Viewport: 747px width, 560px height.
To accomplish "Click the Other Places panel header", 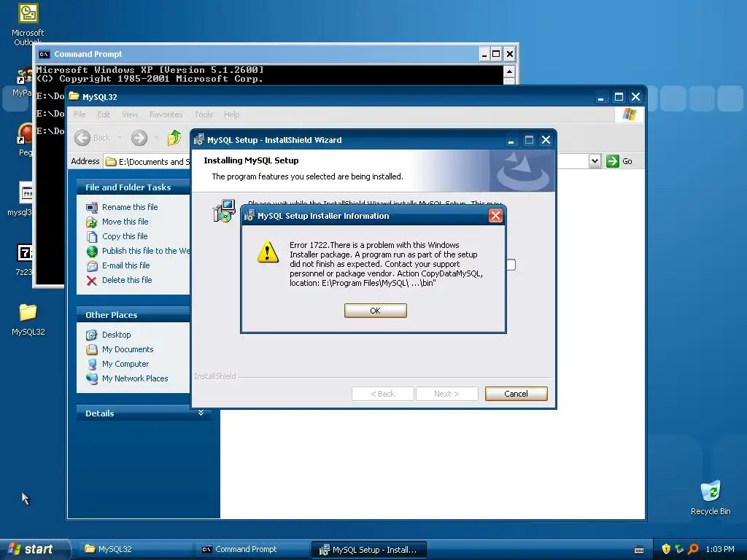I will click(x=133, y=315).
